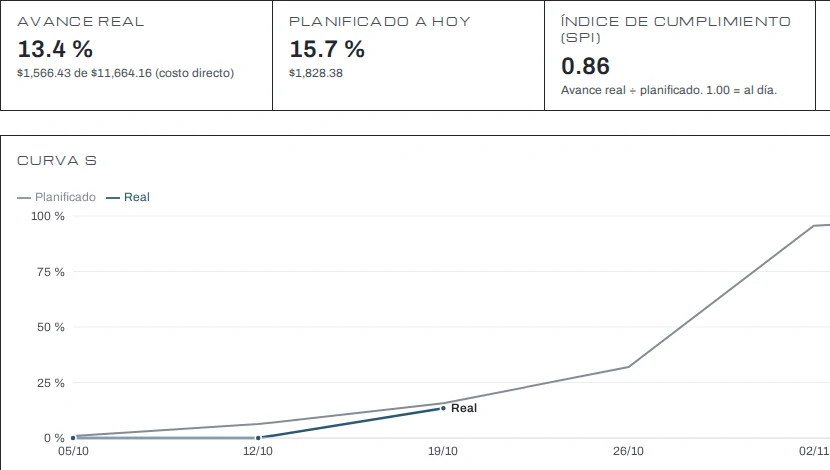Viewport: 830px width, 470px height.
Task: Click the '19/10' x-axis date
Action: click(443, 451)
